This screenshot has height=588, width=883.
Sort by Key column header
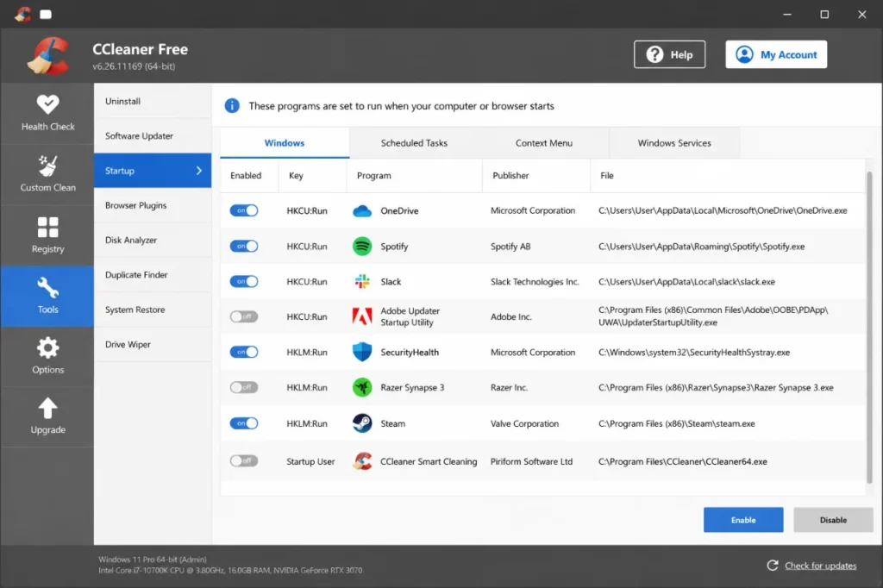tap(312, 176)
